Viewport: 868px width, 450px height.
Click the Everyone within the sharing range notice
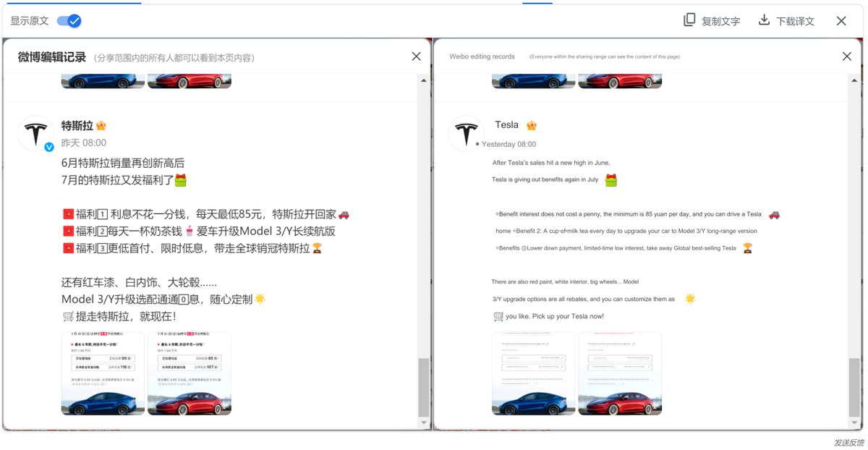tap(605, 56)
